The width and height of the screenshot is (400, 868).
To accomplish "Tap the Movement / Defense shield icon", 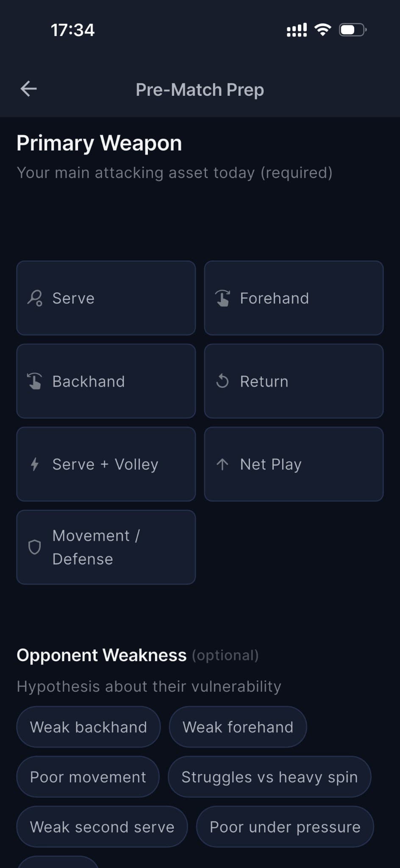I will (x=35, y=547).
